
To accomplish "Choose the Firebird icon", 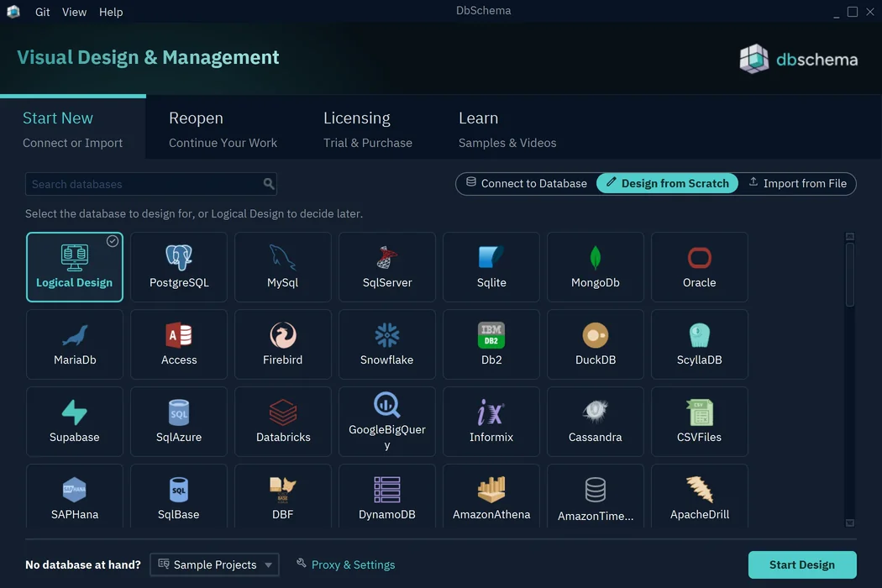I will click(282, 335).
